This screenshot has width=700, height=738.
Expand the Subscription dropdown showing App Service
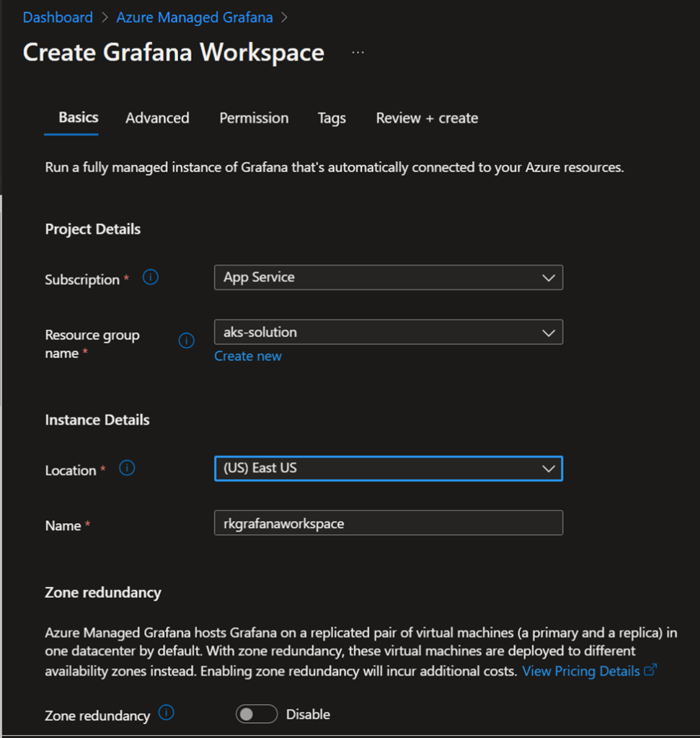tap(388, 278)
